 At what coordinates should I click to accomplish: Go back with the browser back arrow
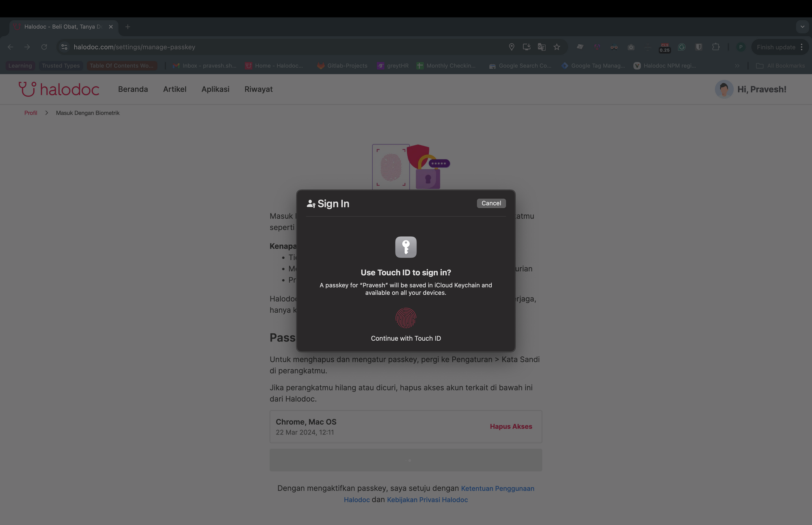[x=11, y=47]
